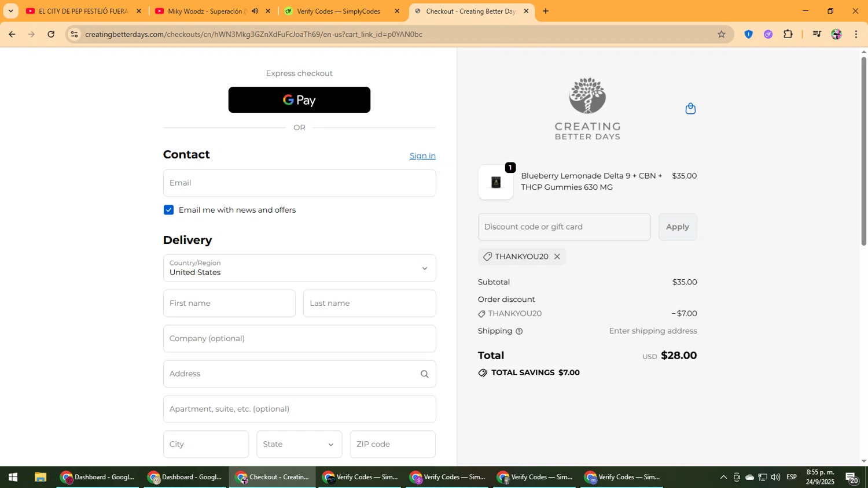The image size is (868, 488).
Task: Bookmark this page with the star icon
Action: [721, 34]
